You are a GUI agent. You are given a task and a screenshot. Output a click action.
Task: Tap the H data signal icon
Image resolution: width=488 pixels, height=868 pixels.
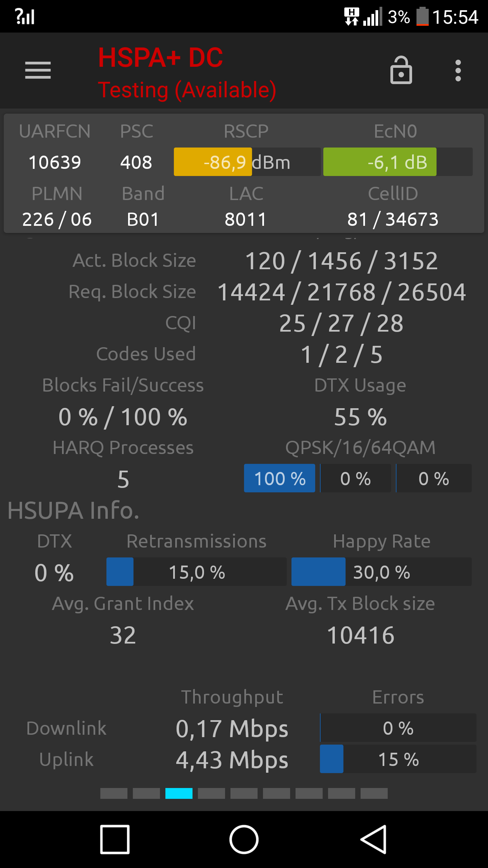click(352, 16)
